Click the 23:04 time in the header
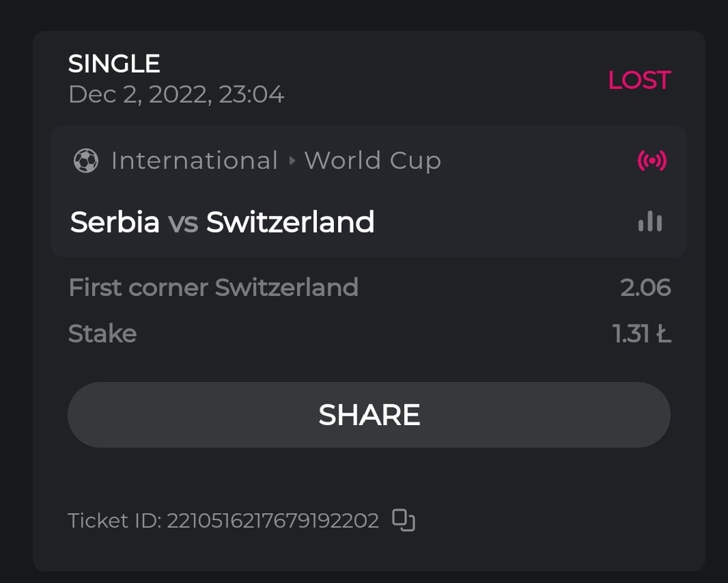This screenshot has width=728, height=583. pyautogui.click(x=251, y=94)
